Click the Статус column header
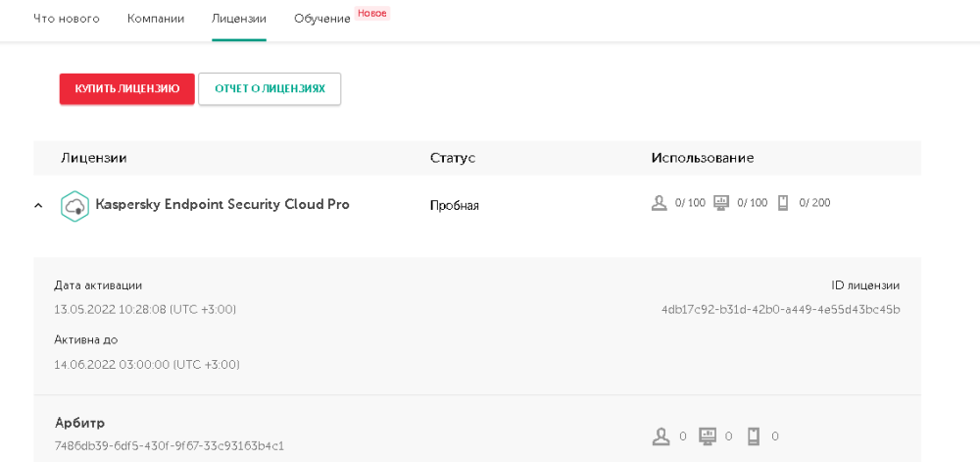 coord(452,158)
